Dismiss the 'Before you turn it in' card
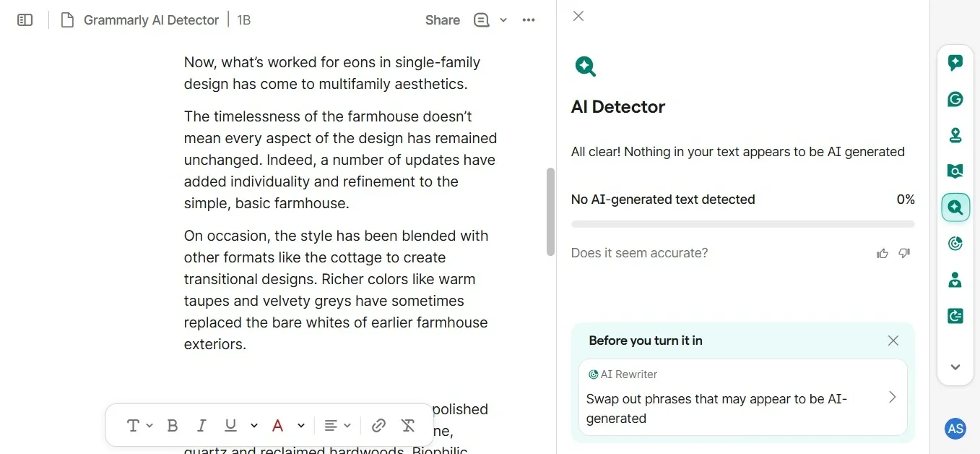This screenshot has height=454, width=980. click(x=893, y=340)
